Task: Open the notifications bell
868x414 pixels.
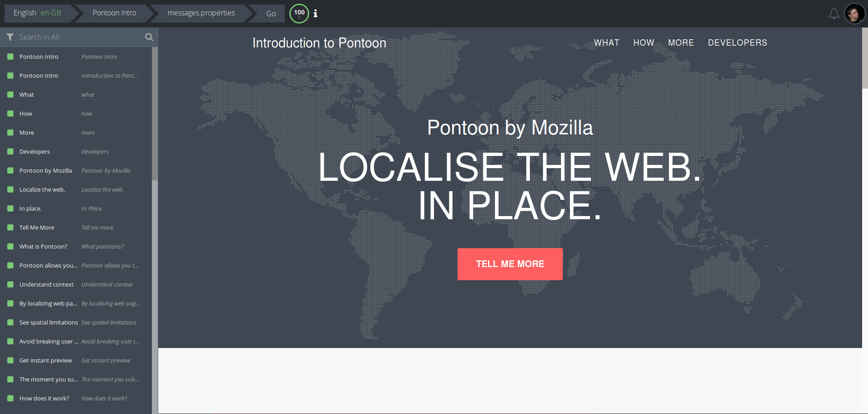Action: tap(834, 14)
